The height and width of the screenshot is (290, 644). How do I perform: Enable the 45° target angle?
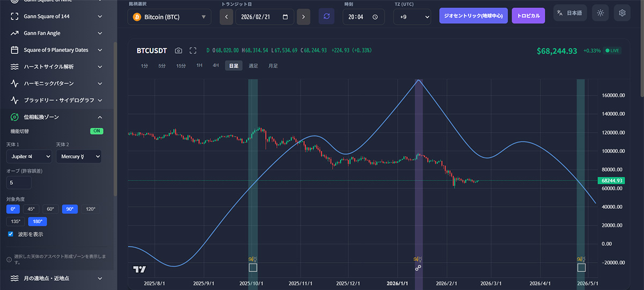click(31, 209)
